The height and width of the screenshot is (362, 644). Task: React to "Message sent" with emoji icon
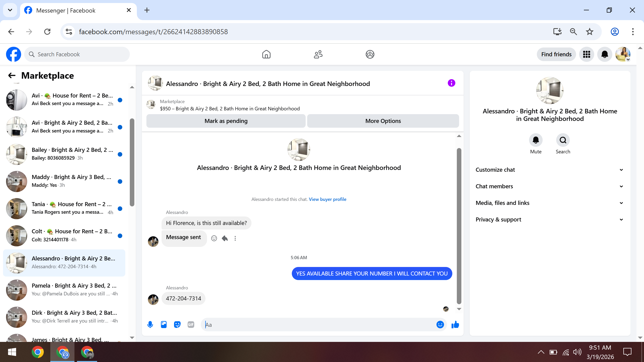click(x=214, y=238)
